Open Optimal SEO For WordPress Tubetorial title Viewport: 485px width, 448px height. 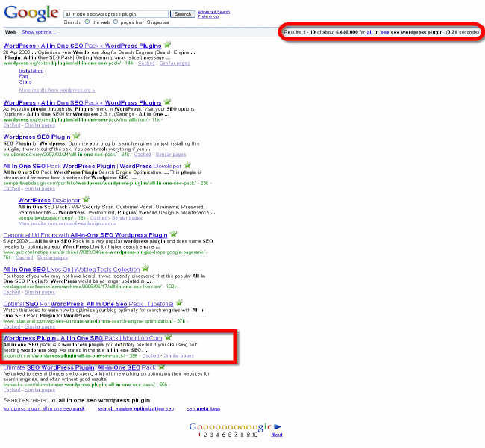[x=88, y=304]
